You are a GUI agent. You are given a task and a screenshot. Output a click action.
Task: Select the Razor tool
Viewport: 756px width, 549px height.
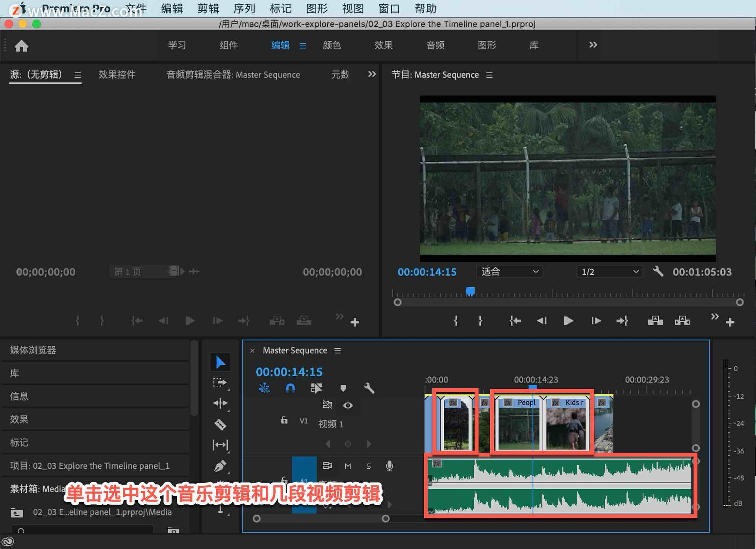point(220,424)
